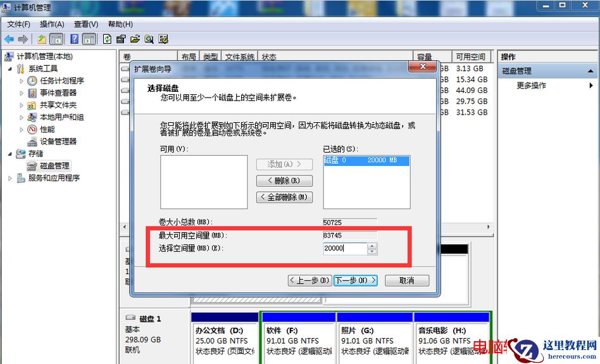Screen dimensions: 600x364
Task: Increase space amount with spinner up arrow
Action: [372, 246]
